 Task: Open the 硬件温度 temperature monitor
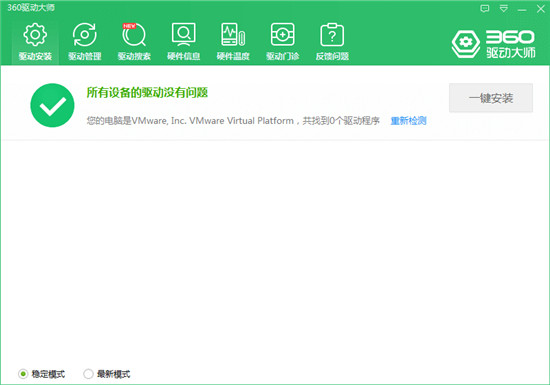[233, 42]
